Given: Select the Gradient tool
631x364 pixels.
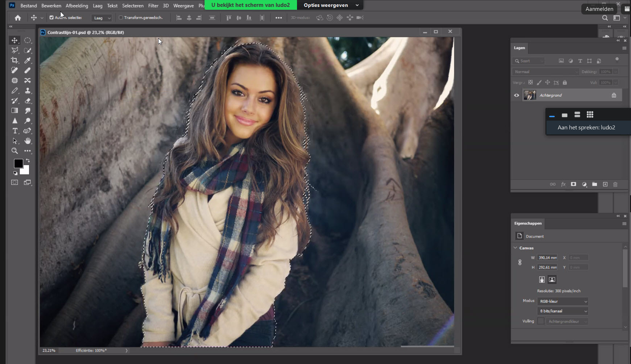Looking at the screenshot, I should point(15,110).
